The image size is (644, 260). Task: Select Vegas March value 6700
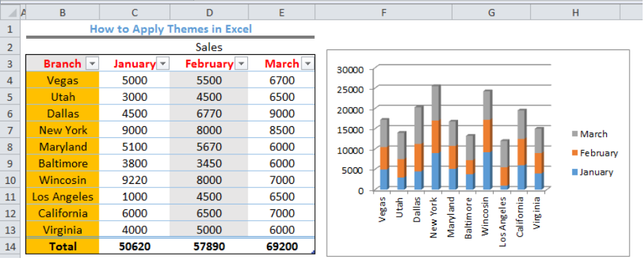[x=281, y=80]
